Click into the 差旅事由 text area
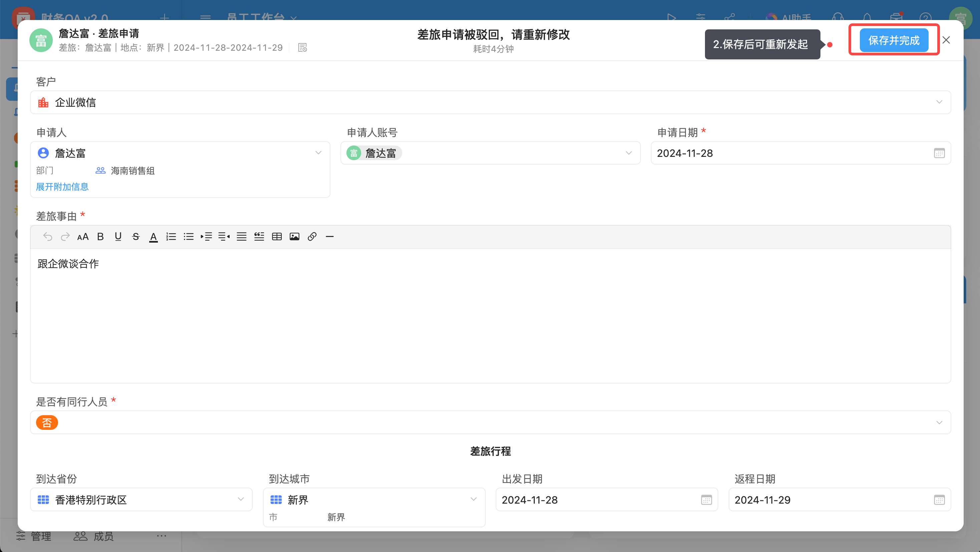Viewport: 980px width, 552px height. pyautogui.click(x=490, y=316)
